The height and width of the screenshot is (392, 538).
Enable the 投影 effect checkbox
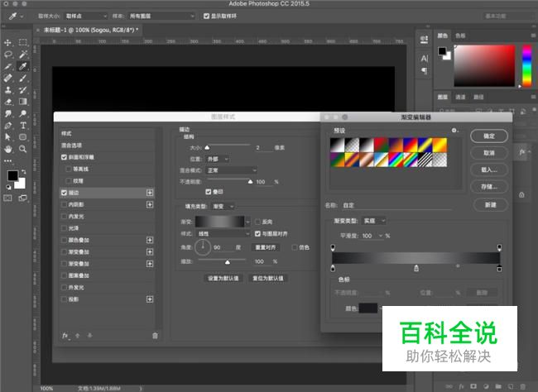65,299
